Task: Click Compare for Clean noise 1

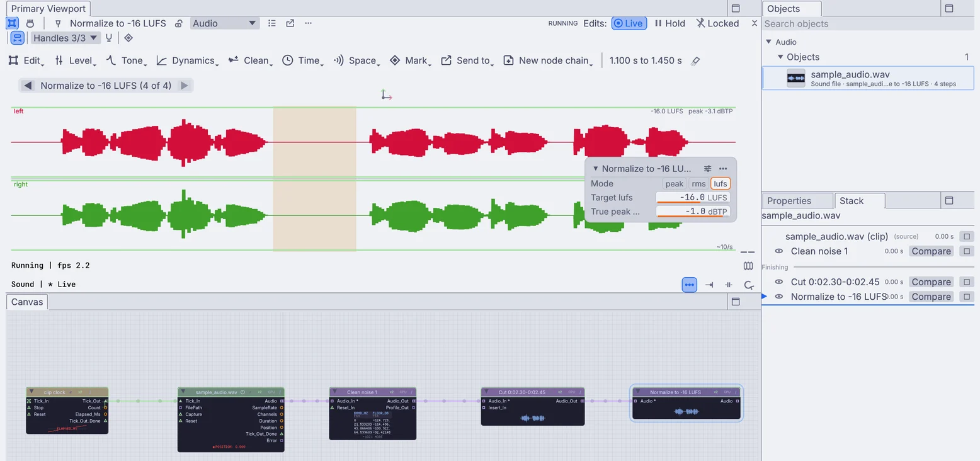Action: pos(931,251)
